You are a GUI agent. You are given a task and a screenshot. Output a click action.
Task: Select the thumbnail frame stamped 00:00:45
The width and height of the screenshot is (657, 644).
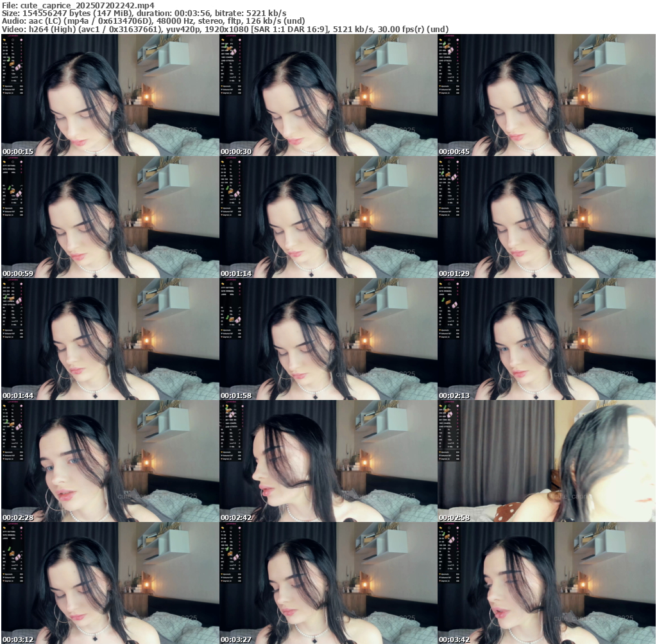pos(547,95)
